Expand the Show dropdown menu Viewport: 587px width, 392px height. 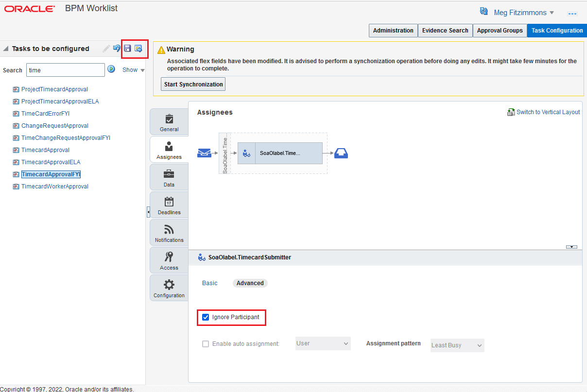pos(134,70)
